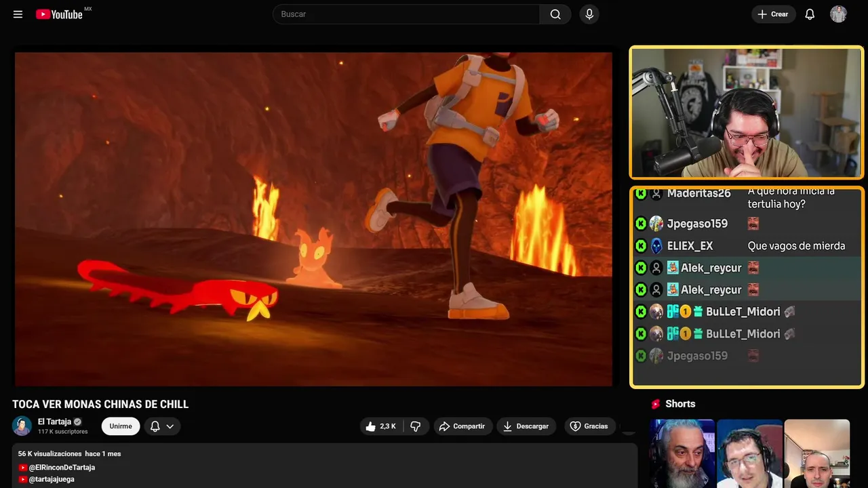Image resolution: width=868 pixels, height=488 pixels.
Task: Click first BuLLeT_Midori chat username
Action: 743,312
